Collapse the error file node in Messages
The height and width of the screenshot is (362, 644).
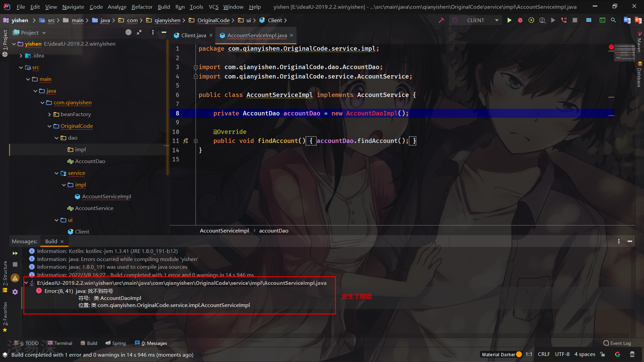26,283
